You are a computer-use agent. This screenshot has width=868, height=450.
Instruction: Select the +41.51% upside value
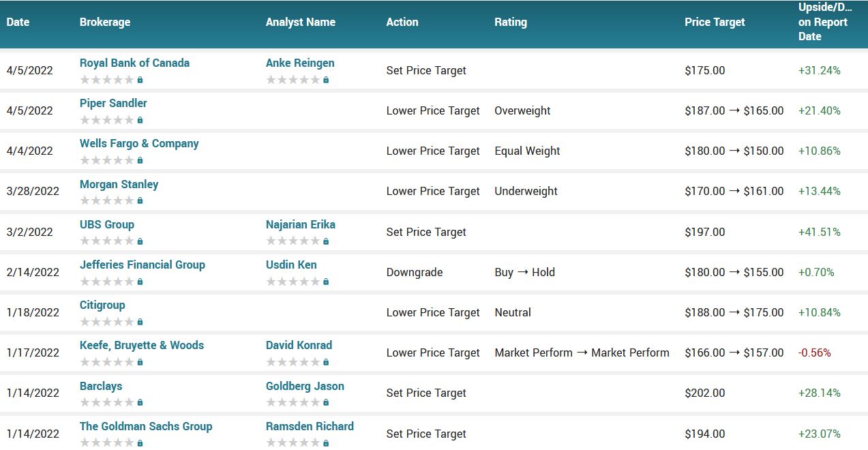(819, 232)
